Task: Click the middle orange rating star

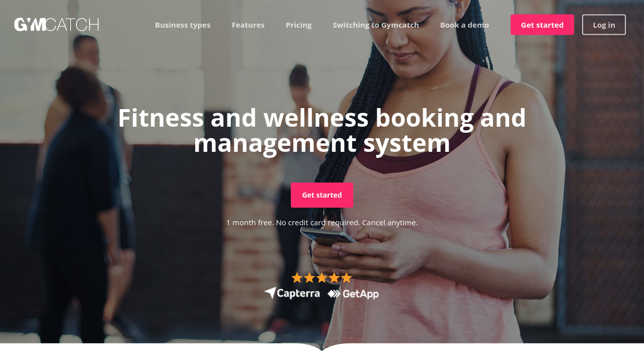Action: coord(322,278)
